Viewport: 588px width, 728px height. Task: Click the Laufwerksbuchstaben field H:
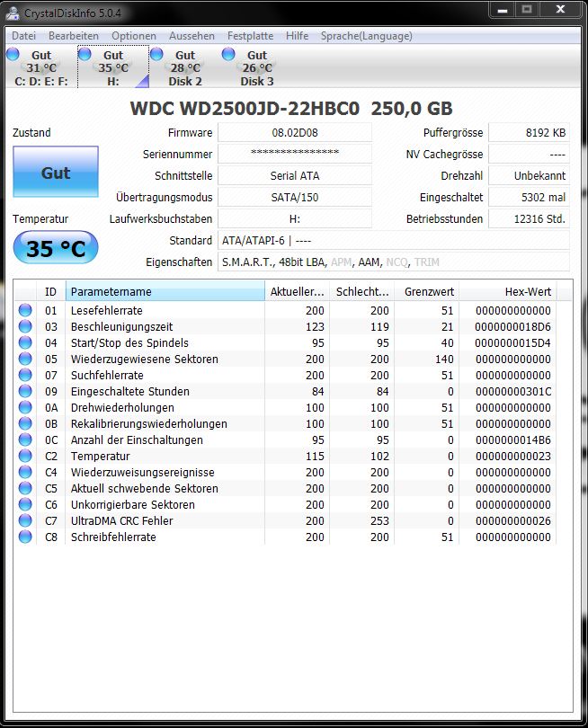point(295,218)
